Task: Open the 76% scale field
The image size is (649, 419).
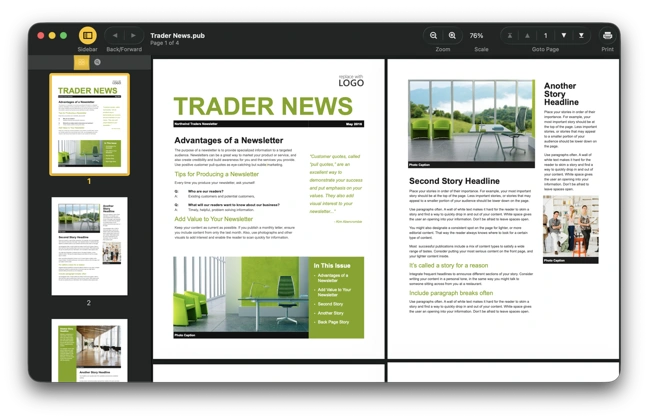Action: [x=476, y=36]
